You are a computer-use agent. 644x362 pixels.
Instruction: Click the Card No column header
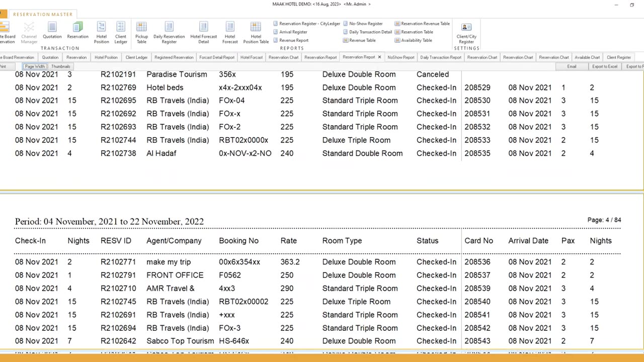click(478, 241)
